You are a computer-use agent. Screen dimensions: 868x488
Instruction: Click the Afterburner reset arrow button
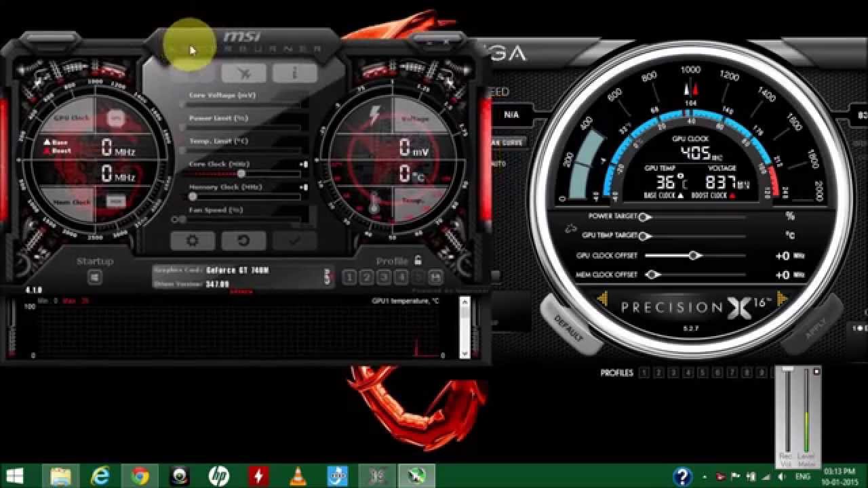pos(243,241)
